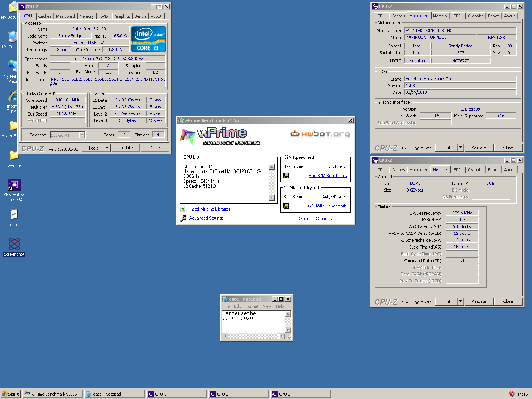The height and width of the screenshot is (399, 532).
Task: Click save icon under 32M Best Score
Action: (286, 176)
